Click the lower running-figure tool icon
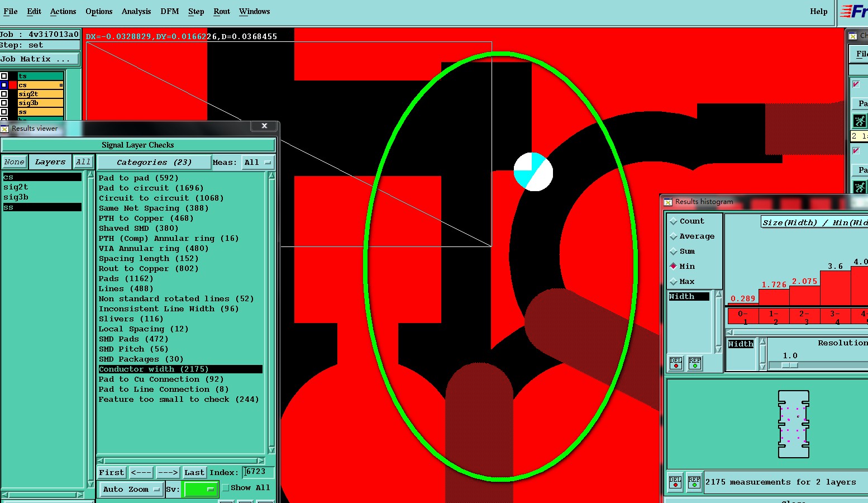Screen dimensions: 868x503 tap(860, 187)
